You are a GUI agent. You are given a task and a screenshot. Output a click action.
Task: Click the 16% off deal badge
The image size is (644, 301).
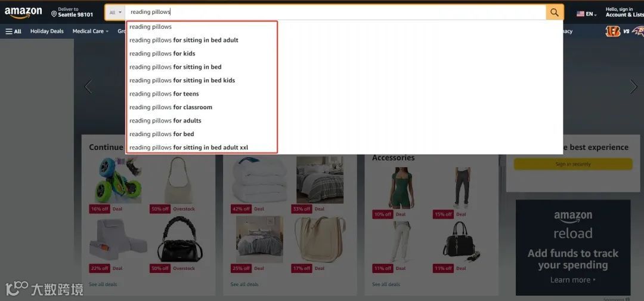pos(100,209)
